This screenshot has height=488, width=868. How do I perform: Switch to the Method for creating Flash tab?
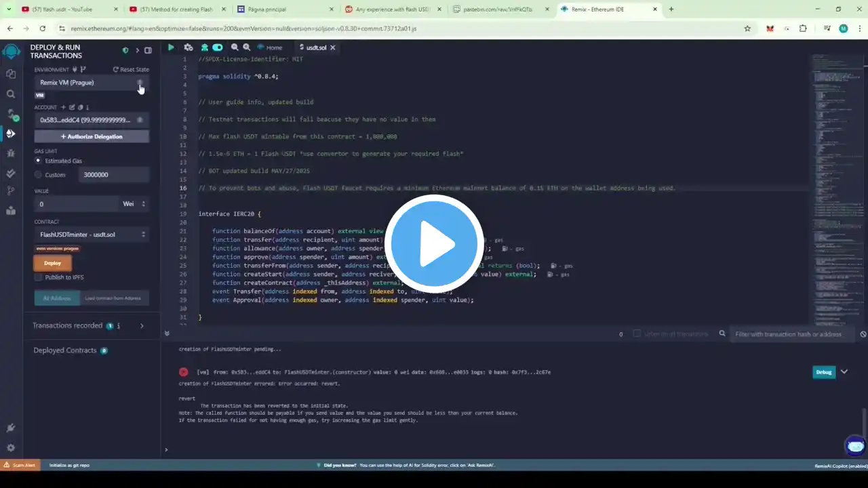[x=178, y=9]
